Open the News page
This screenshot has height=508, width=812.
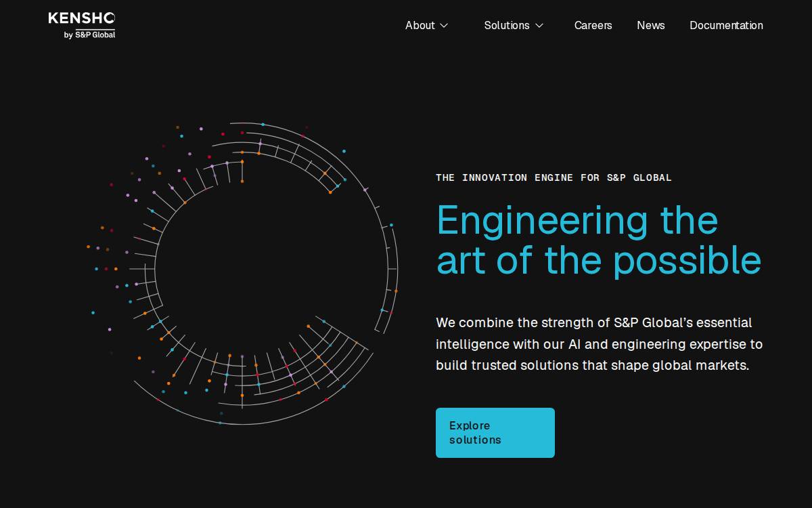tap(651, 25)
